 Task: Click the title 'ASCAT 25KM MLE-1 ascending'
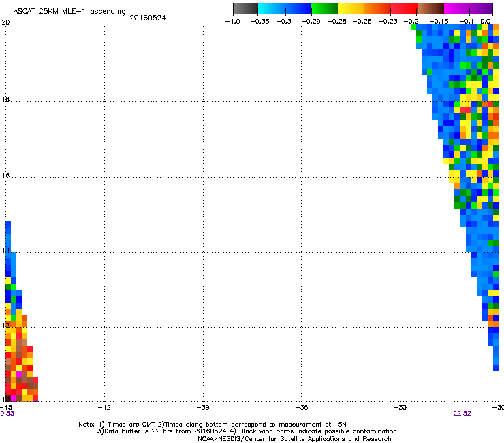69,12
